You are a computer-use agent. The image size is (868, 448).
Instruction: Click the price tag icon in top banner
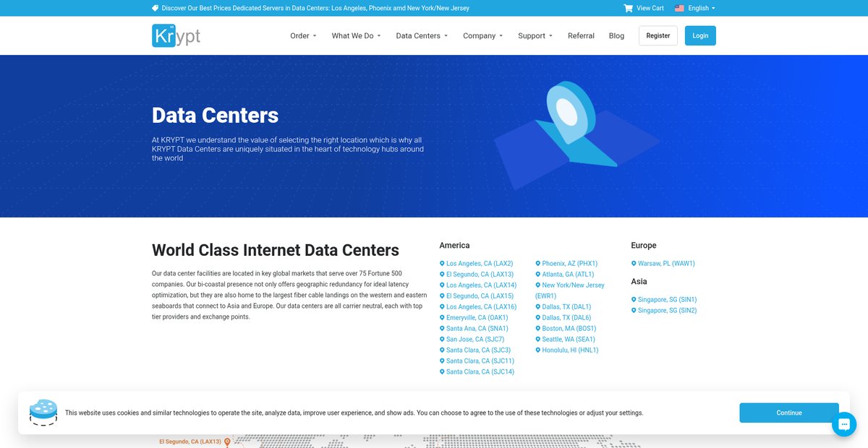[155, 8]
